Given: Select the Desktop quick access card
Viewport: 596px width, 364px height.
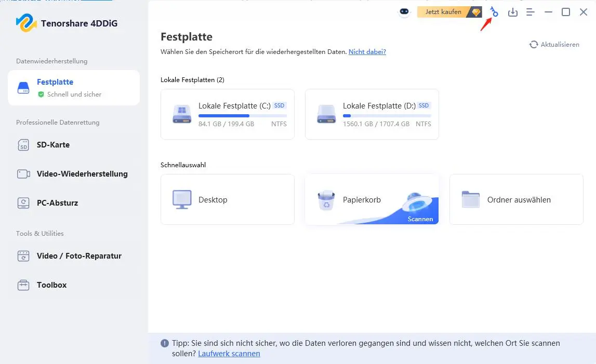Looking at the screenshot, I should pyautogui.click(x=227, y=199).
